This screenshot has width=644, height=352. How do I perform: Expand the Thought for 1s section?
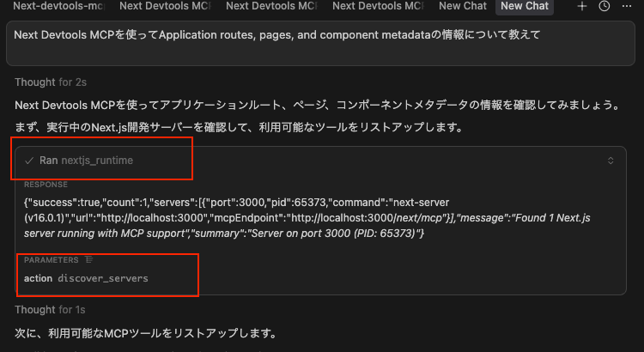[50, 310]
